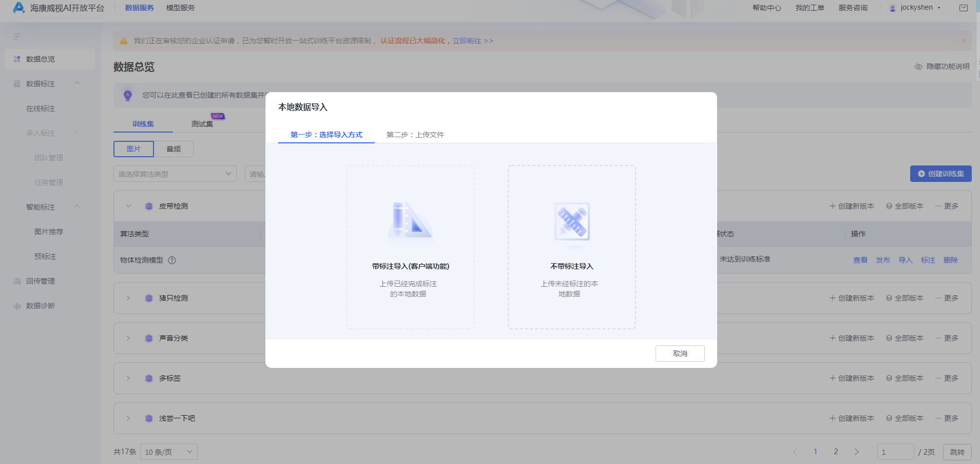Screen dimensions: 980x464
Task: Click the 海康威视AI开放平台 logo icon
Action: (x=18, y=8)
